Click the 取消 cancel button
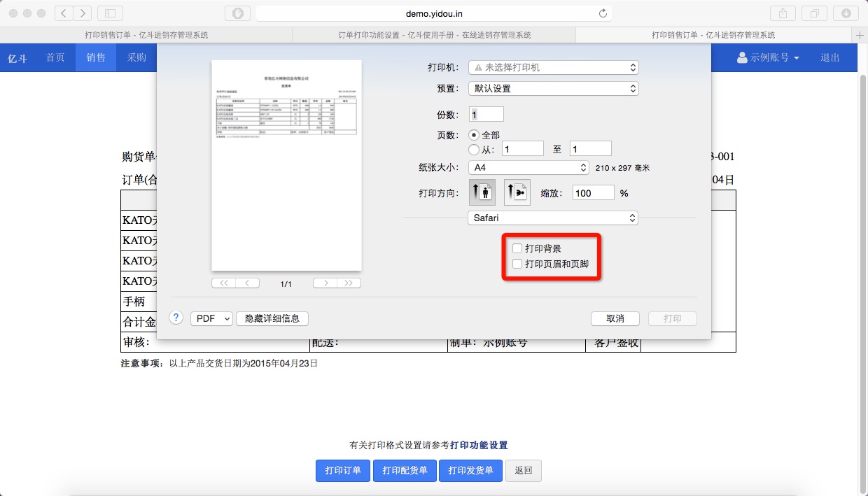 coord(615,318)
